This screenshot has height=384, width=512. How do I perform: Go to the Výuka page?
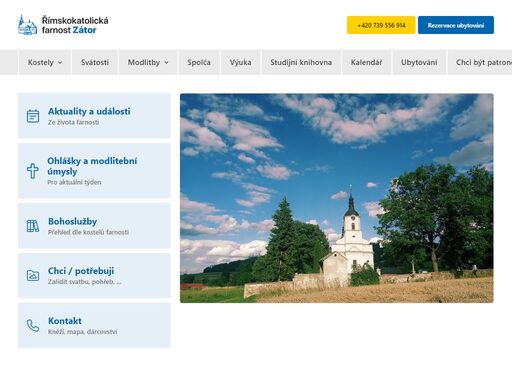pos(240,62)
